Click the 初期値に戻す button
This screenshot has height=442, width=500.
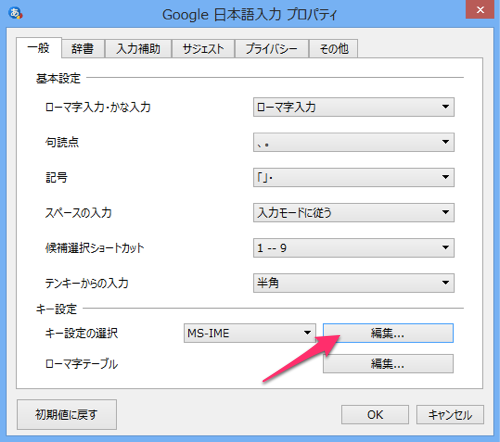click(x=67, y=415)
